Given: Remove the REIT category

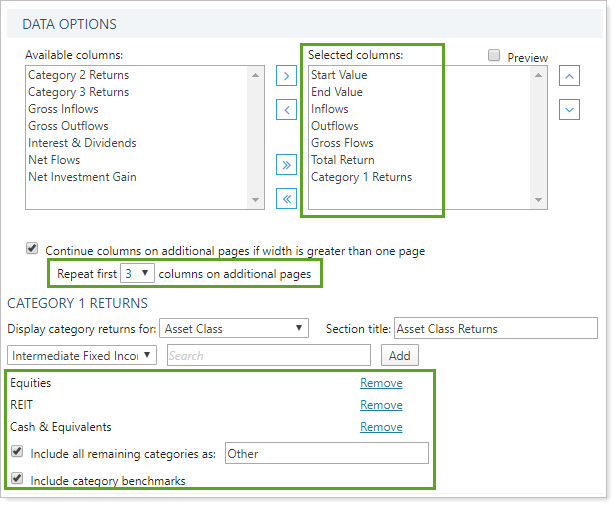Looking at the screenshot, I should (381, 405).
